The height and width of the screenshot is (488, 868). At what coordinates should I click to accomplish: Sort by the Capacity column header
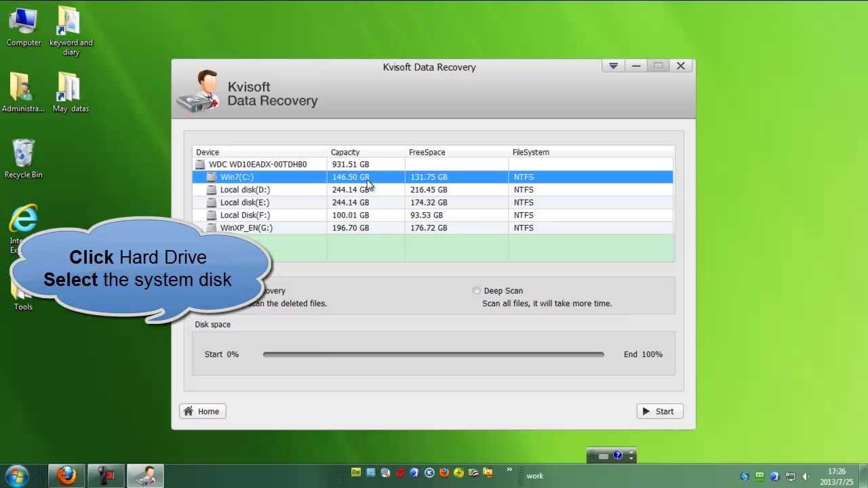click(366, 152)
